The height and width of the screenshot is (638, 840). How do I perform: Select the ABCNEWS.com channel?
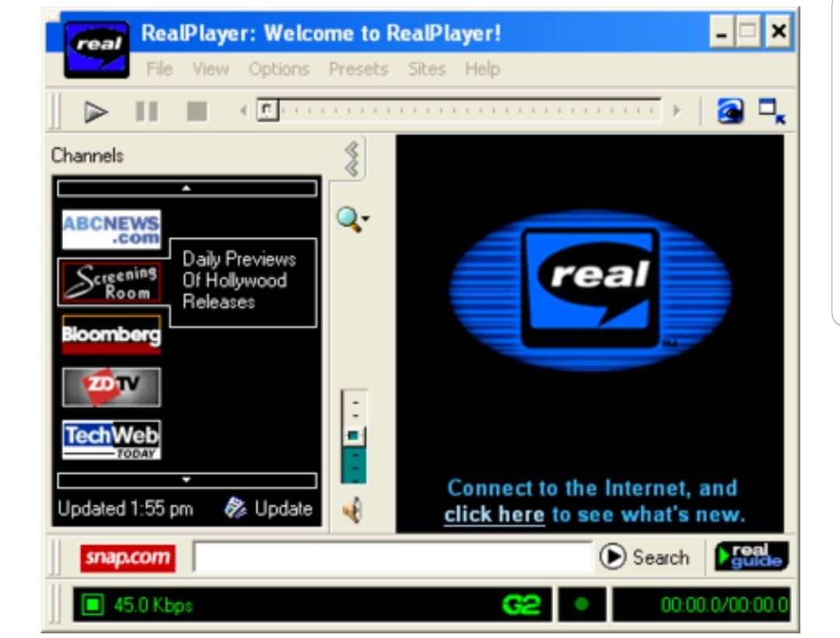tap(111, 230)
